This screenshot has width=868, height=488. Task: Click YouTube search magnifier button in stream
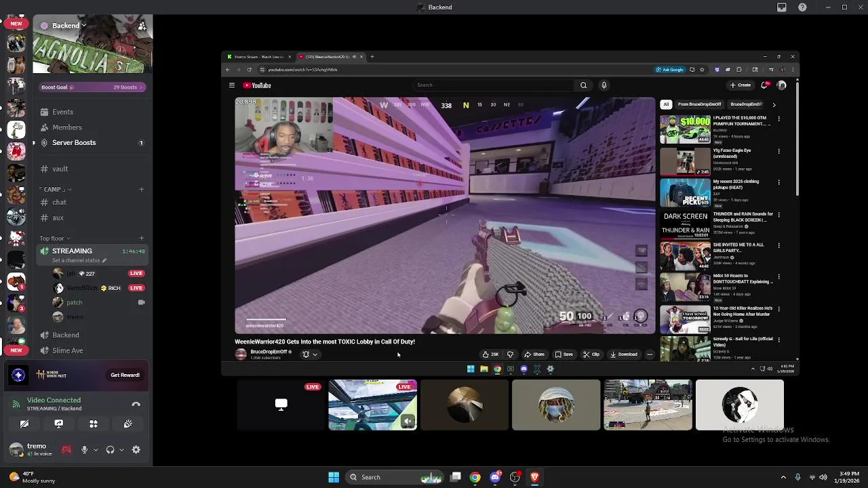pyautogui.click(x=583, y=85)
